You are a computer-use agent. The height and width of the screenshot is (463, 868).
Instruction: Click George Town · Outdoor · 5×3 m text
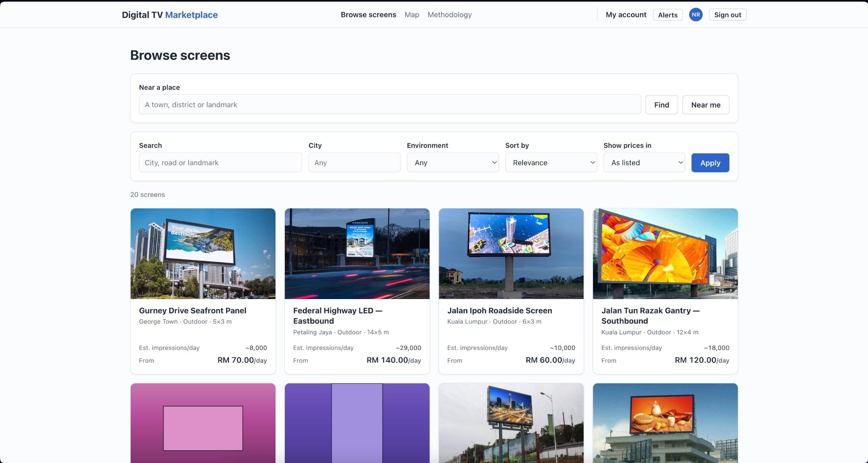pos(185,322)
